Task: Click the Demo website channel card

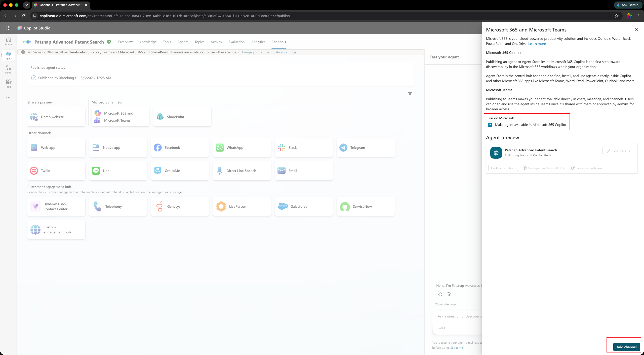Action: [56, 117]
